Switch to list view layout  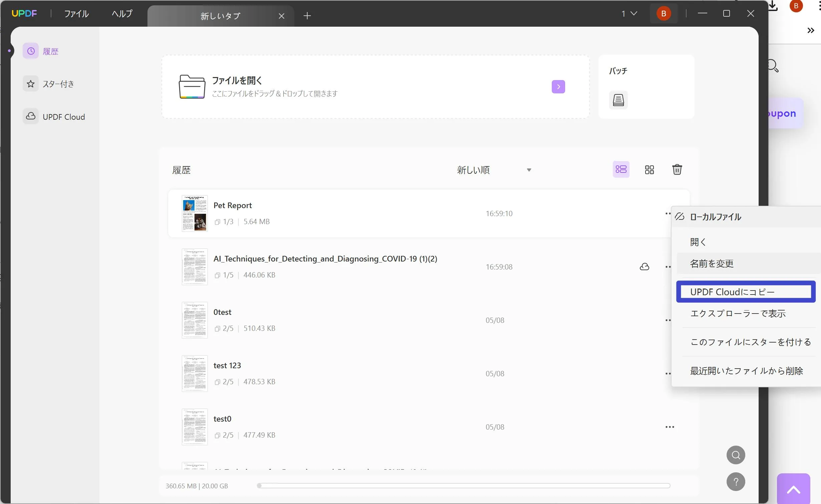[x=621, y=169]
